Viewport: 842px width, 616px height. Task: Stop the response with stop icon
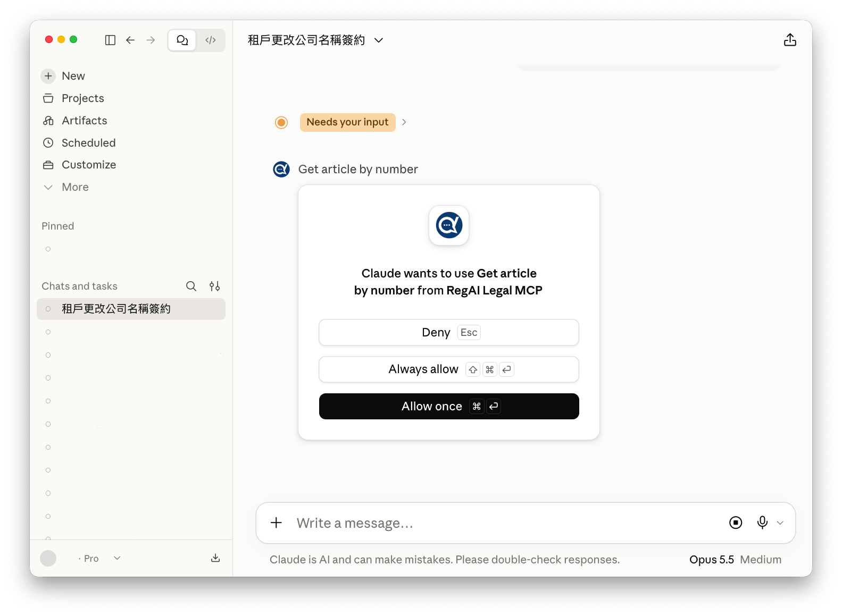736,522
